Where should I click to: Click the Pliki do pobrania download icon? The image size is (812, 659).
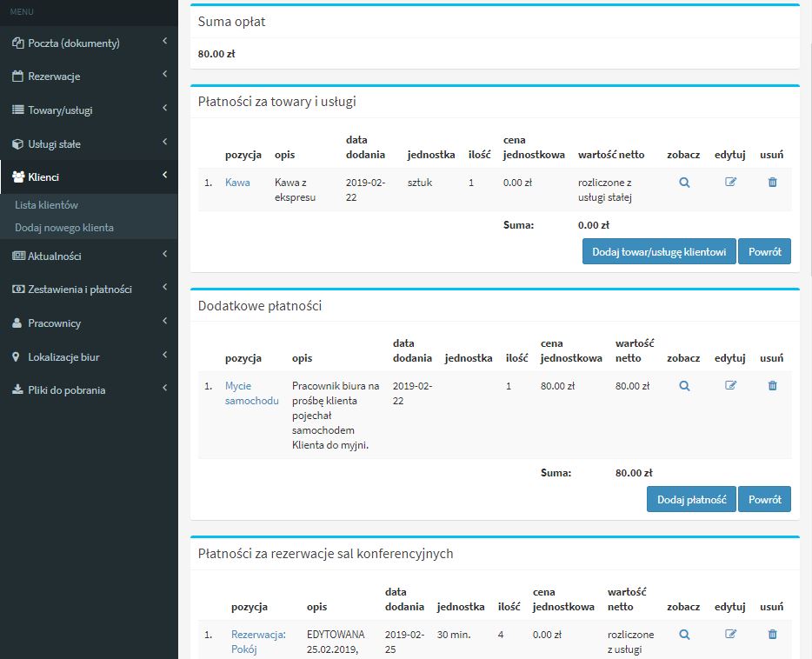tap(17, 389)
